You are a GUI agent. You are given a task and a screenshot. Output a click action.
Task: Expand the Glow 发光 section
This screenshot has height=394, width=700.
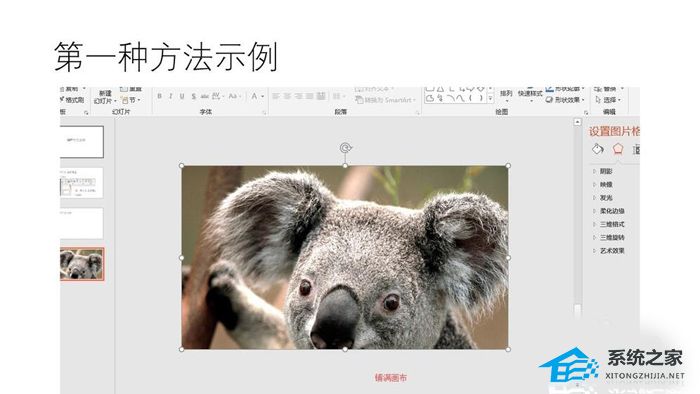pyautogui.click(x=603, y=198)
